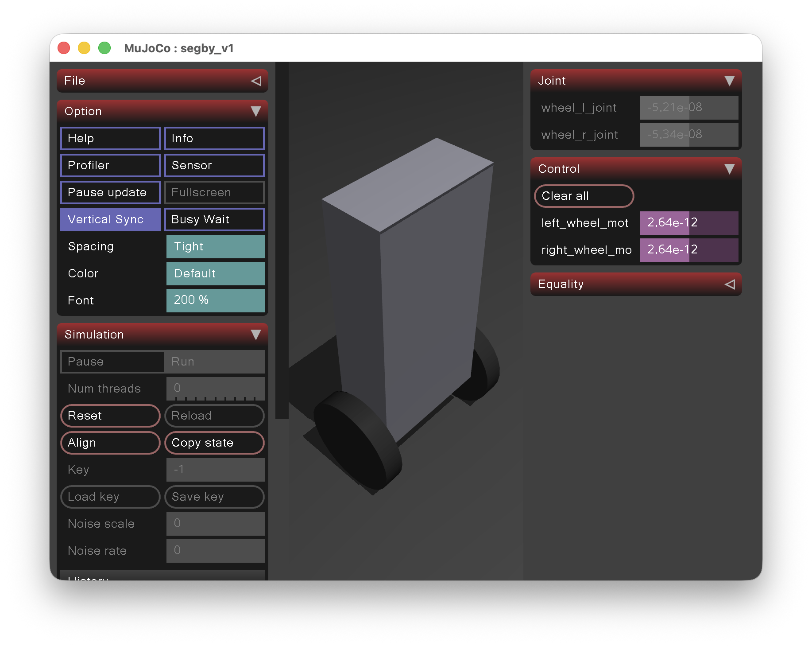Change Spacing from Tight
The height and width of the screenshot is (646, 812).
[215, 246]
